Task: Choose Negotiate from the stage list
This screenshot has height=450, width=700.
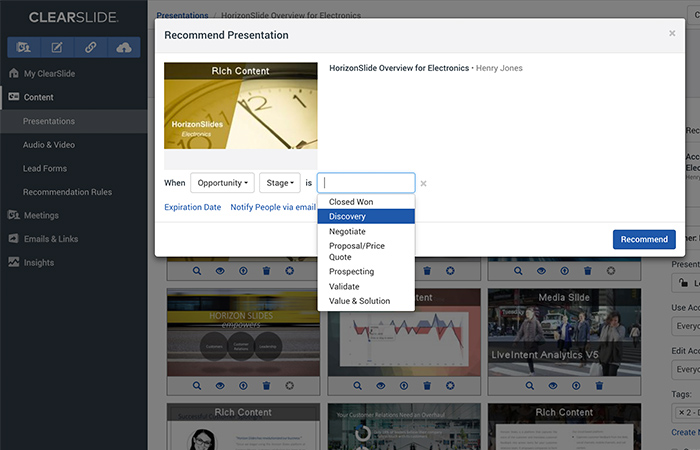Action: point(366,231)
